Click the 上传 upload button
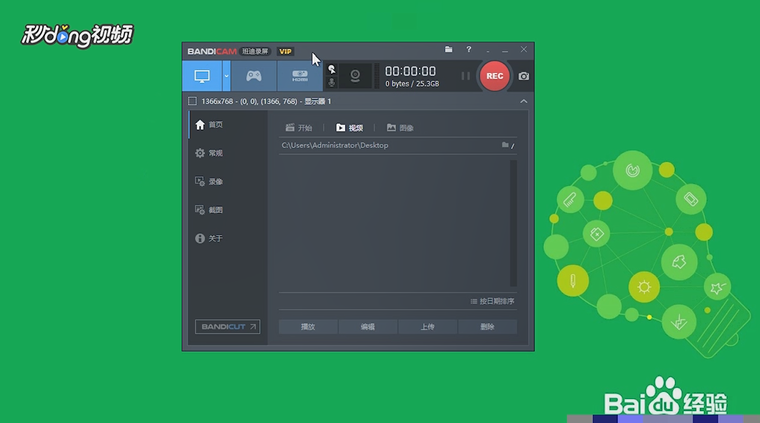 point(428,327)
